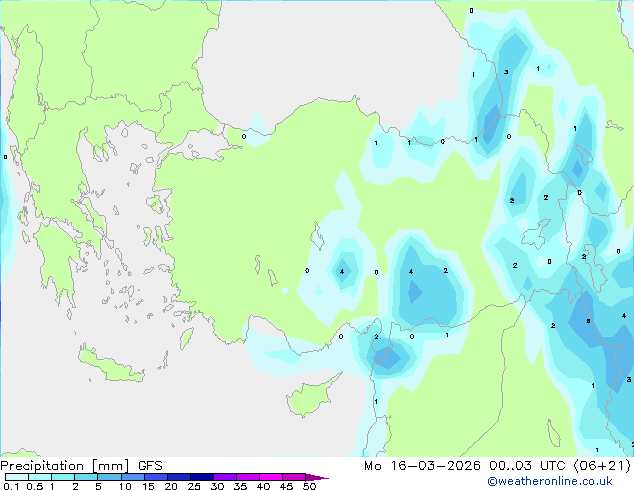
Task: Click the 0.1 legend scale label
Action: [11, 486]
